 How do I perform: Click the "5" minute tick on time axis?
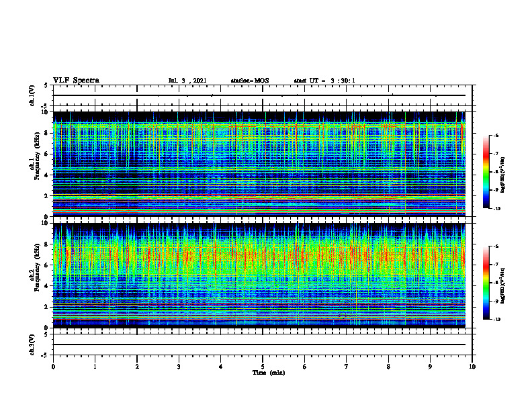click(263, 367)
